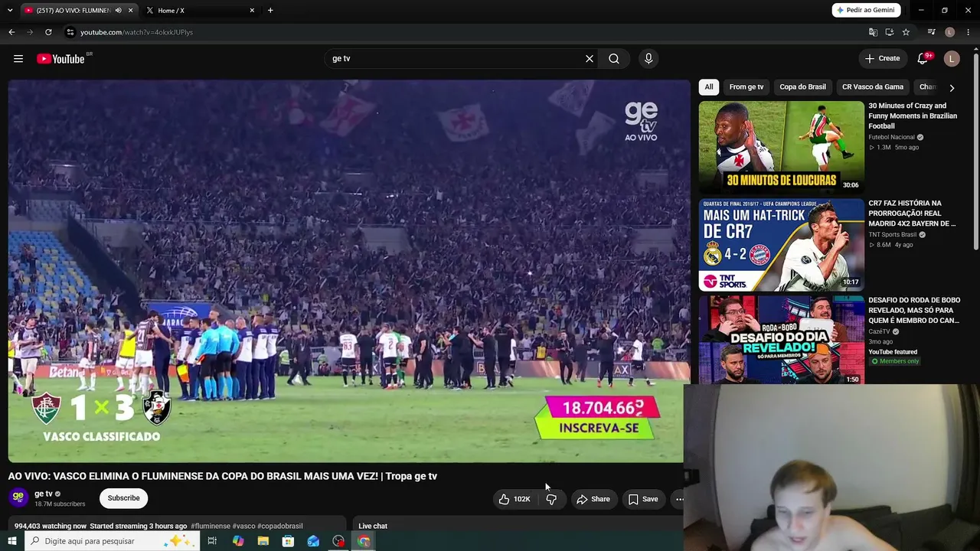Open the ge tv channel avatar
The height and width of the screenshot is (551, 980).
pos(18,497)
